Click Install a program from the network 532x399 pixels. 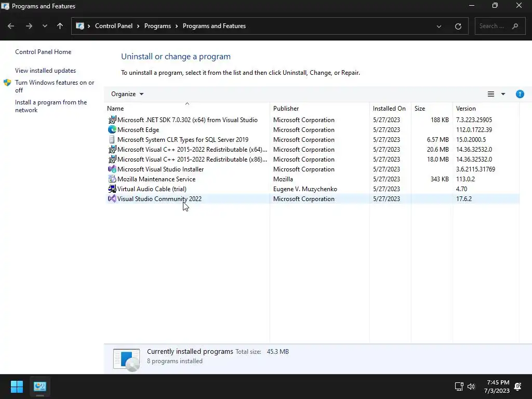(x=51, y=106)
